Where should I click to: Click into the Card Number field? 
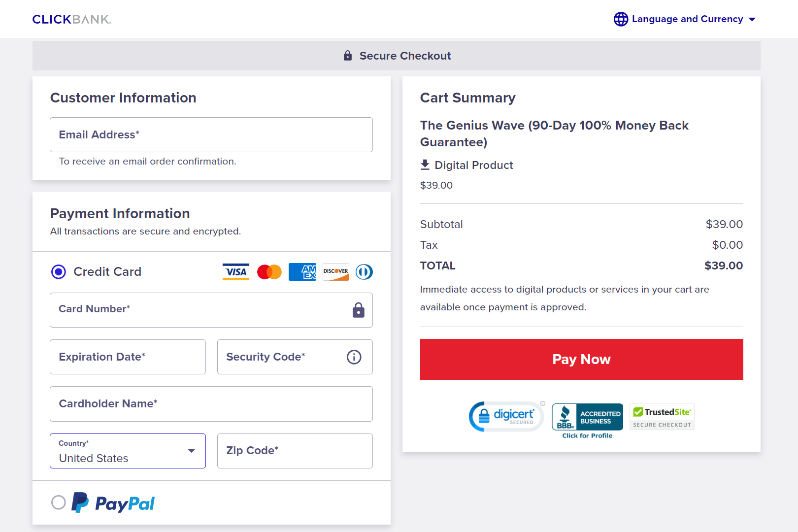[x=211, y=310]
